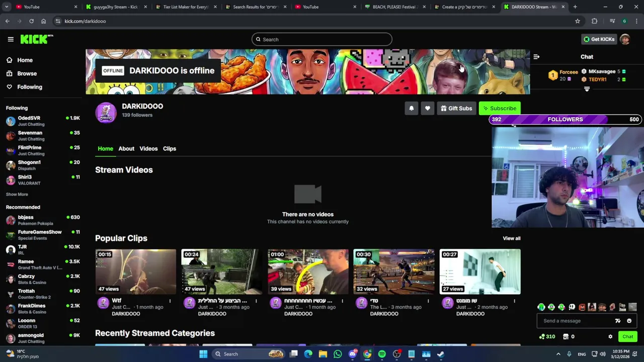Click View all popular clips
Image resolution: width=644 pixels, height=362 pixels.
click(x=512, y=238)
